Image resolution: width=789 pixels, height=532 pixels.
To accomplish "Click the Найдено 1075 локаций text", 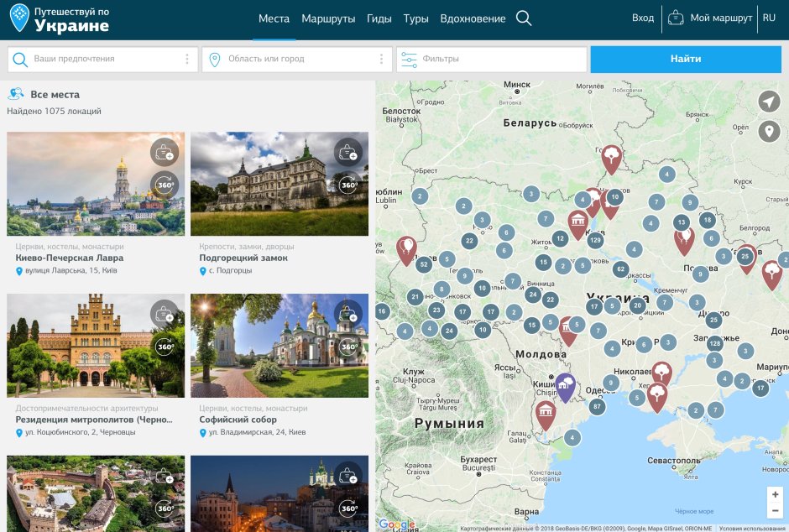I will click(x=54, y=111).
